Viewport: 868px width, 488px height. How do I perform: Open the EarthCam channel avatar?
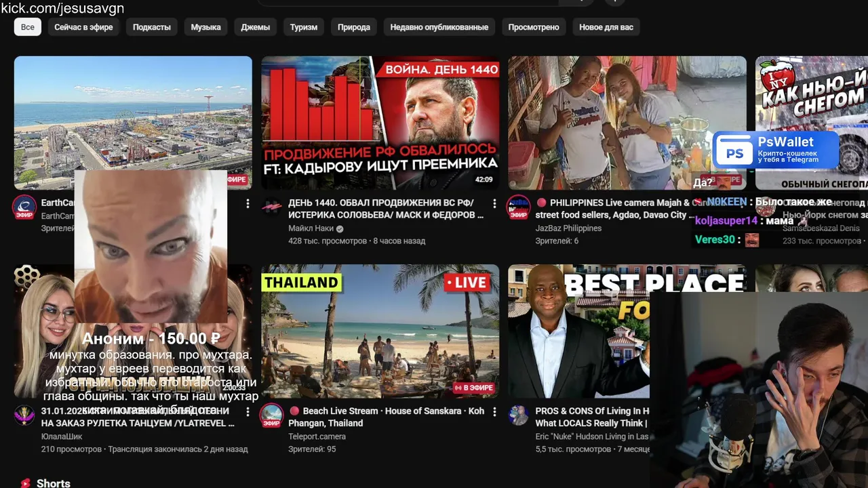coord(24,207)
